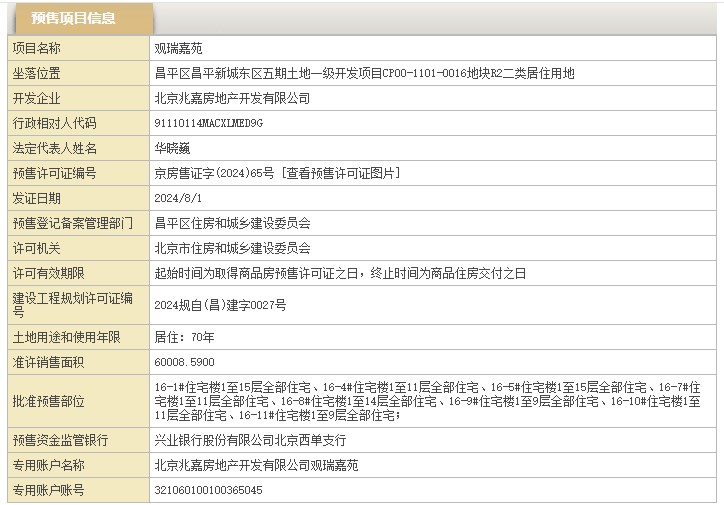Click the location text starting 昌平区昌平新城东区
724x505 pixels.
(x=364, y=73)
